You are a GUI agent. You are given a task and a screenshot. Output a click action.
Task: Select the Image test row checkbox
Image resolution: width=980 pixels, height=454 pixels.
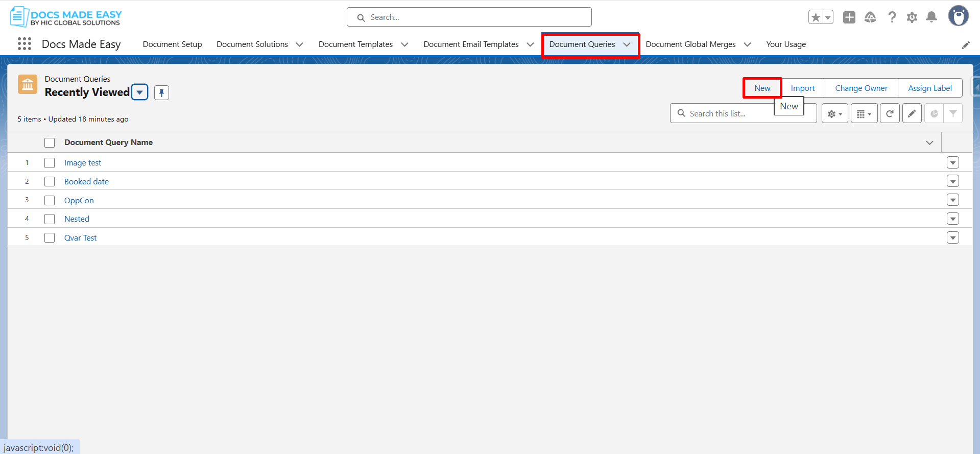[50, 163]
